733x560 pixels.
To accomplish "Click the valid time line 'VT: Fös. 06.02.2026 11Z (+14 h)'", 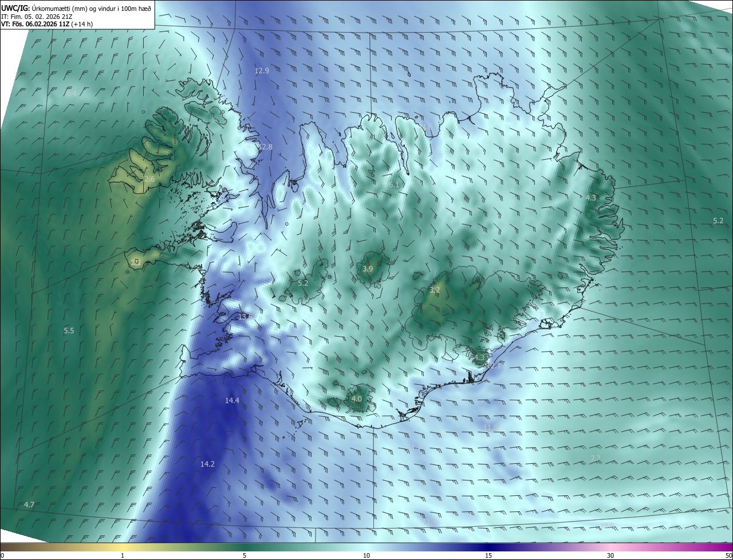I will tap(47, 24).
